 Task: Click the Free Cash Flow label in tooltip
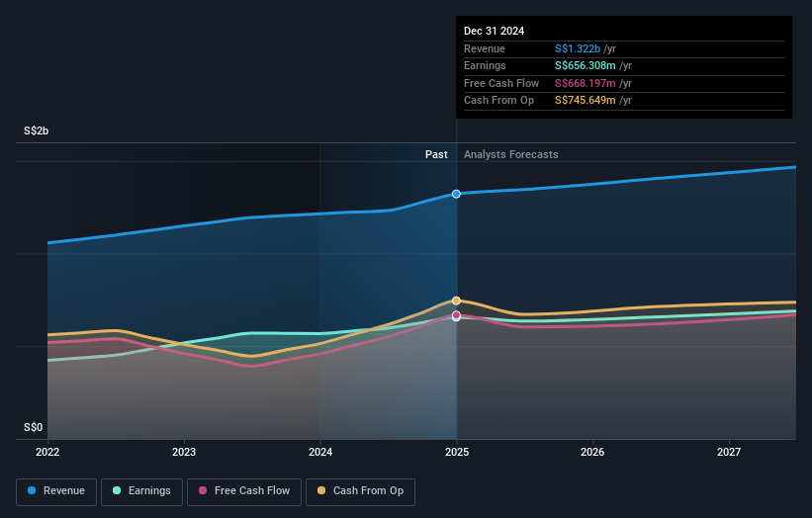[x=501, y=83]
